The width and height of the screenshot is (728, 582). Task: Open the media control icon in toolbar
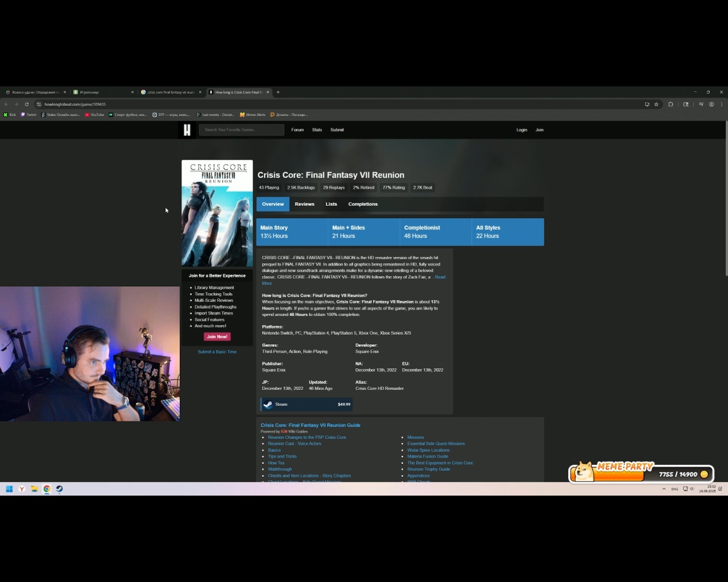coord(701,104)
